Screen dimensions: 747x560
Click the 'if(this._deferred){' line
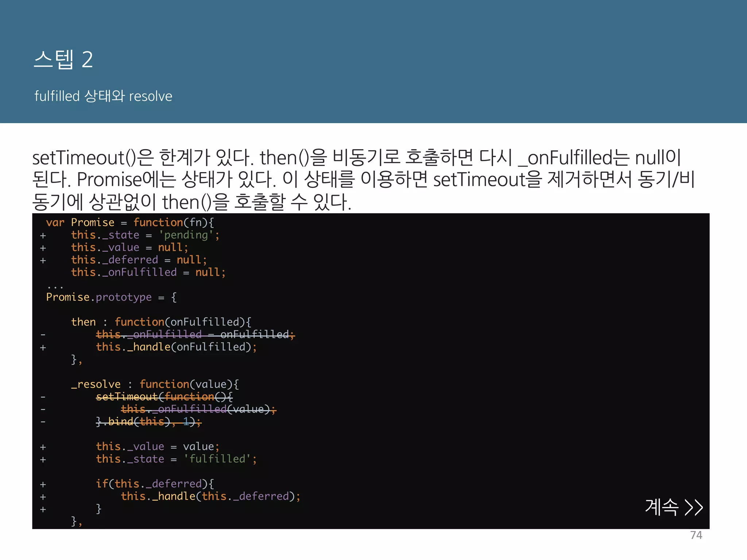click(x=155, y=484)
